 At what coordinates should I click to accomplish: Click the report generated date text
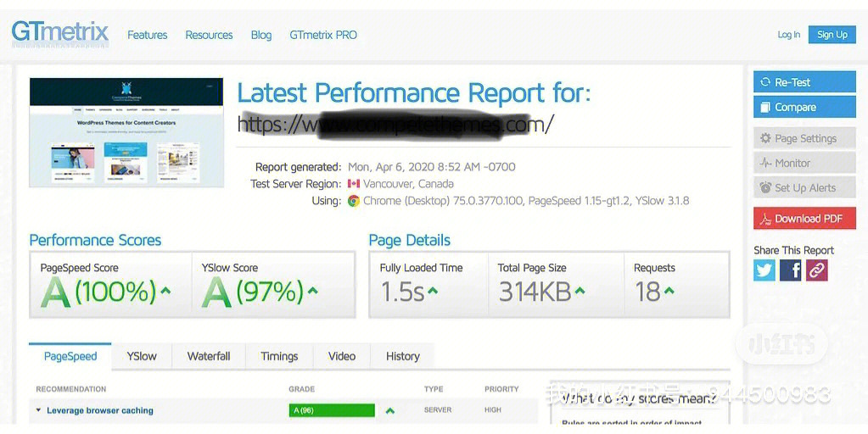tap(431, 167)
